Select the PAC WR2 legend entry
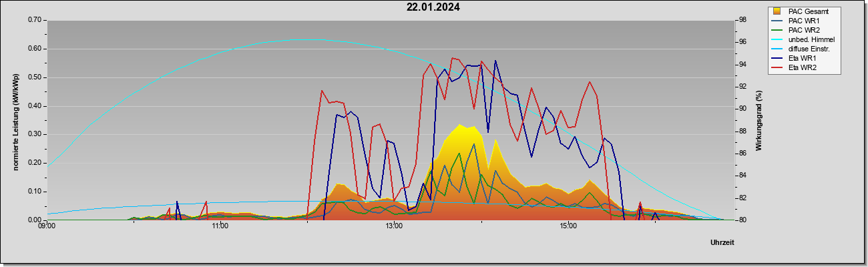Image resolution: width=868 pixels, height=267 pixels. [x=795, y=30]
